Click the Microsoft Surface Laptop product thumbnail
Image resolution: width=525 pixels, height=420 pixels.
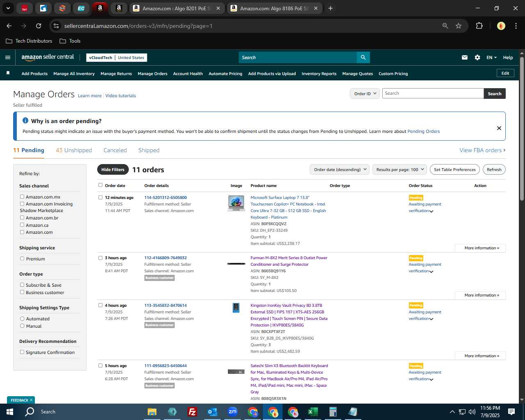pyautogui.click(x=236, y=203)
